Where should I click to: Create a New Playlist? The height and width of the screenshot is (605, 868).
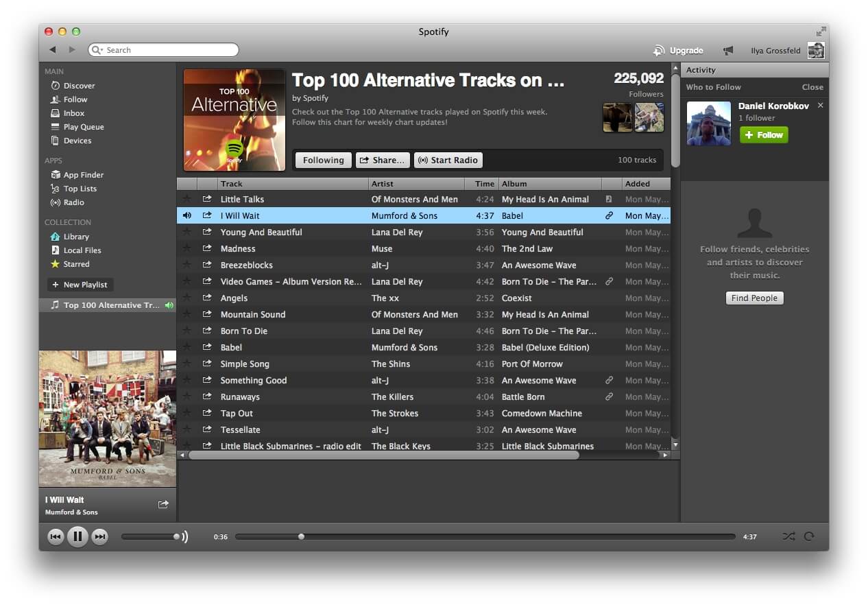(80, 285)
